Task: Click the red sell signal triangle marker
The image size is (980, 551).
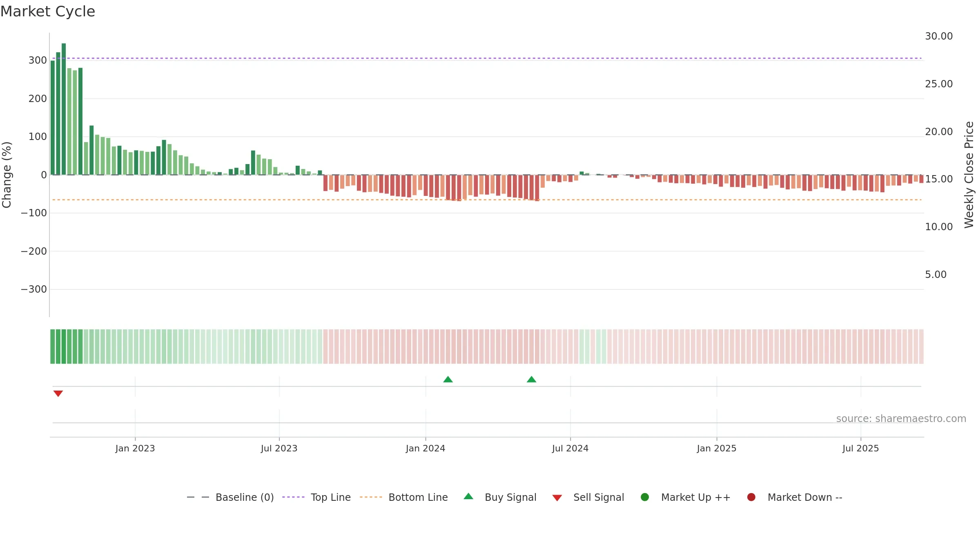Action: point(58,393)
